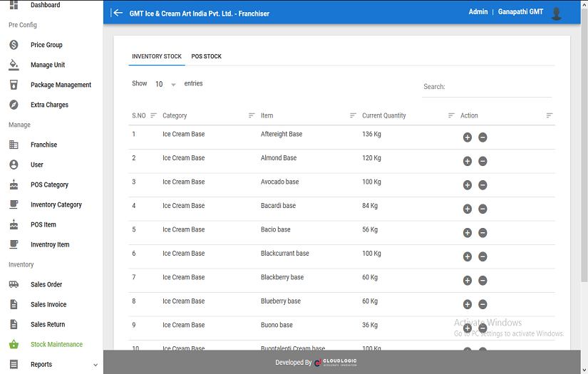Click the Admin link in header
Image resolution: width=588 pixels, height=374 pixels.
pos(478,12)
